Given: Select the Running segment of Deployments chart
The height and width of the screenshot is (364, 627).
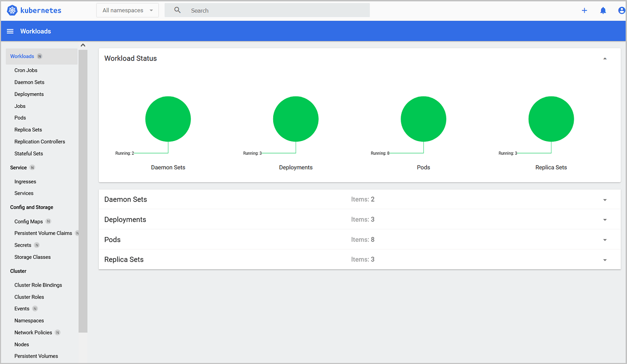Looking at the screenshot, I should click(296, 119).
